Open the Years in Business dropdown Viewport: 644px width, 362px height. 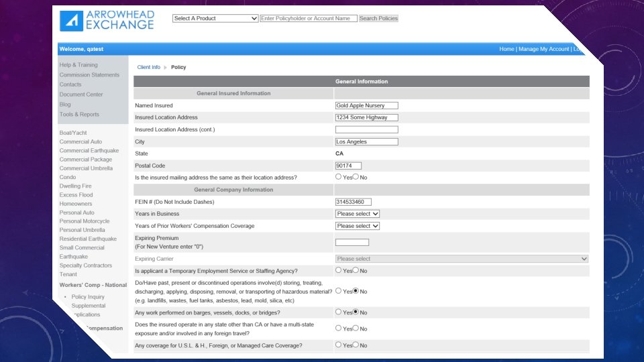click(358, 214)
